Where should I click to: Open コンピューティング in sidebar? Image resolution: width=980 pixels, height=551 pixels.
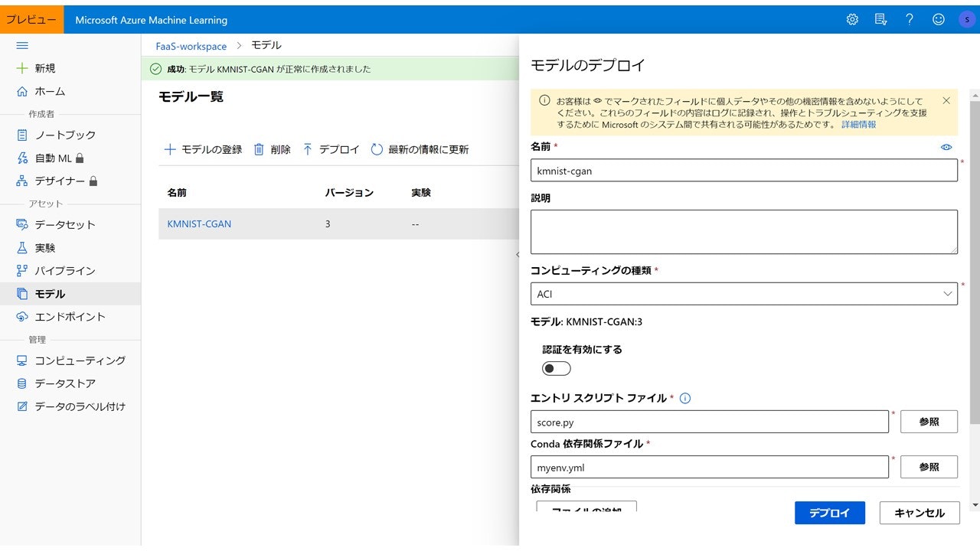pos(71,360)
